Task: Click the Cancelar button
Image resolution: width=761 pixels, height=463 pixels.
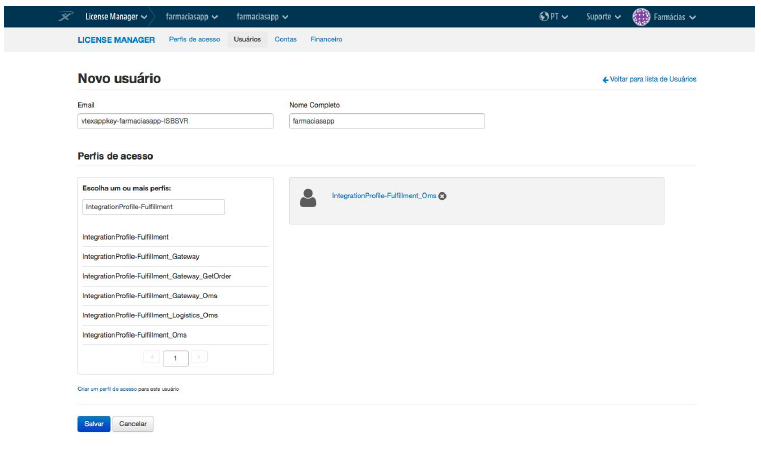Action: point(133,424)
